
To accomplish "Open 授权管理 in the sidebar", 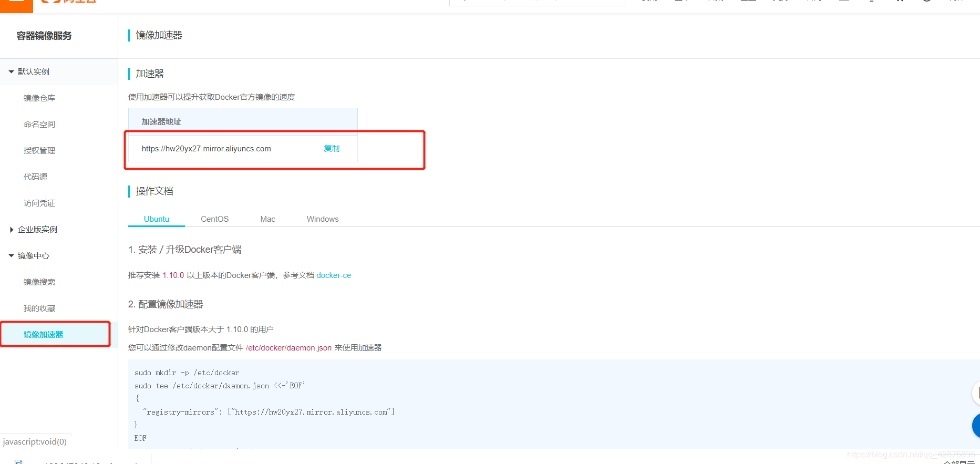I will pyautogui.click(x=39, y=150).
